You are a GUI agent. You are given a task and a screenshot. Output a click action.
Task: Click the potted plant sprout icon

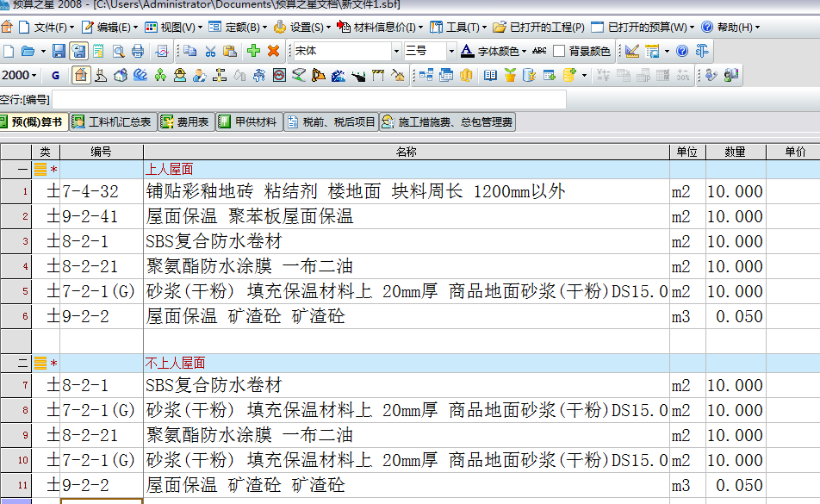click(x=510, y=75)
